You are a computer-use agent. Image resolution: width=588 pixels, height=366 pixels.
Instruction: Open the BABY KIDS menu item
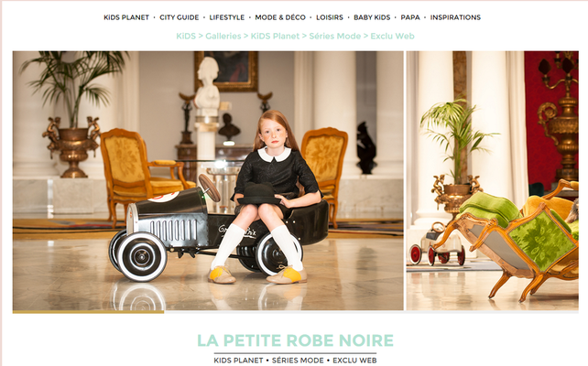click(x=372, y=17)
